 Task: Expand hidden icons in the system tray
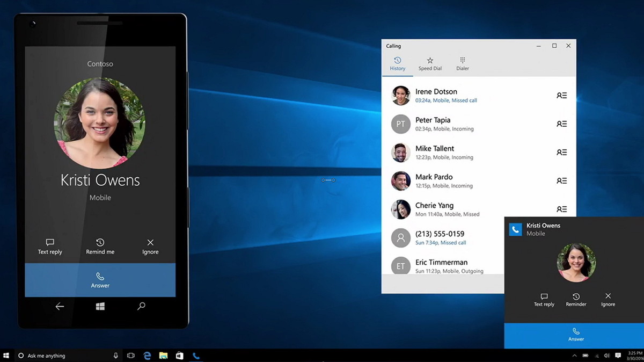[575, 356]
